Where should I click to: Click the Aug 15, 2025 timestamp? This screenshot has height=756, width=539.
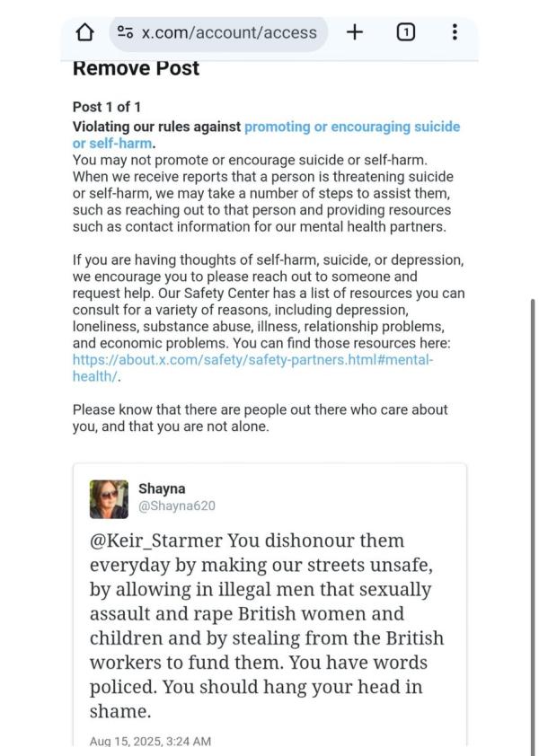(x=150, y=741)
